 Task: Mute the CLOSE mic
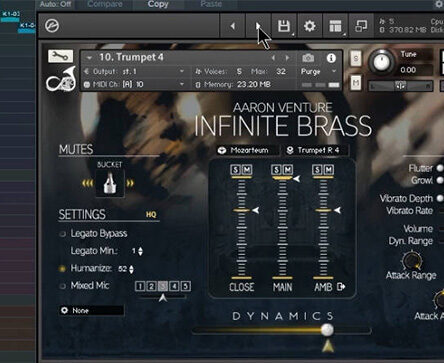point(247,170)
